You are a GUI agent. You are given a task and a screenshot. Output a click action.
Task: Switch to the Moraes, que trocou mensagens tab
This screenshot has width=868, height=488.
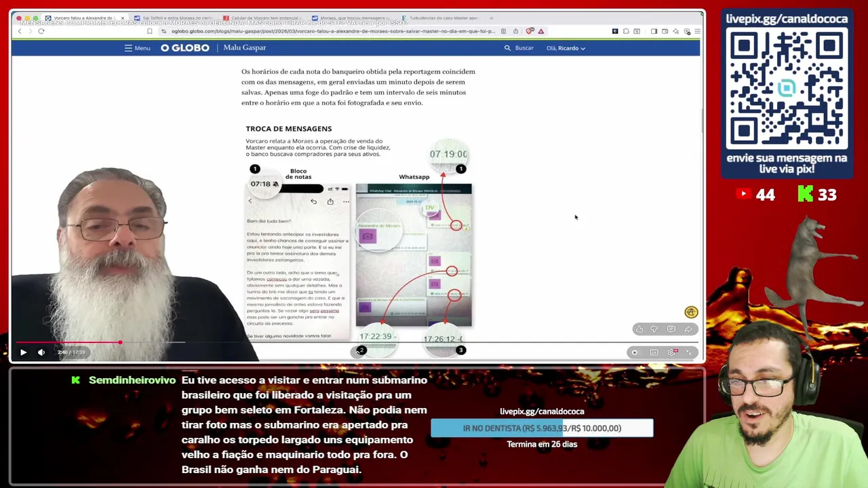point(351,18)
